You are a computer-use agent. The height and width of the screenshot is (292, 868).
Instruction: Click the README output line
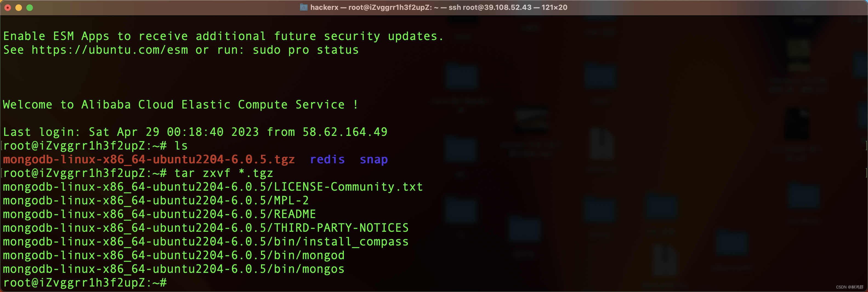tap(159, 214)
